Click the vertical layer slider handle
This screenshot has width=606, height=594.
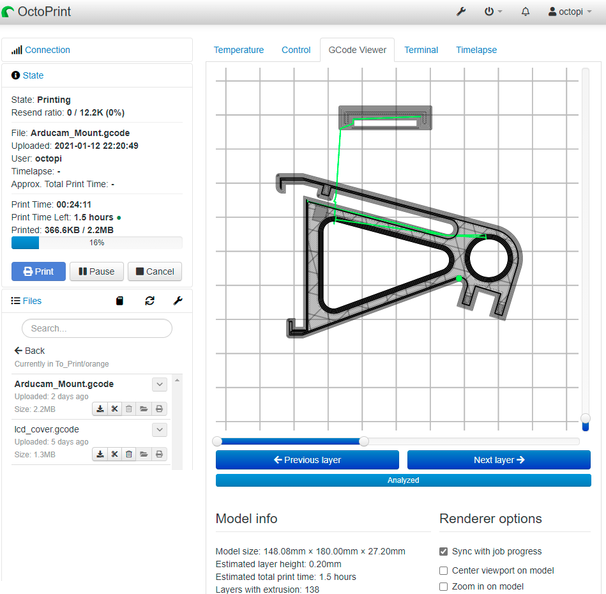pos(586,418)
